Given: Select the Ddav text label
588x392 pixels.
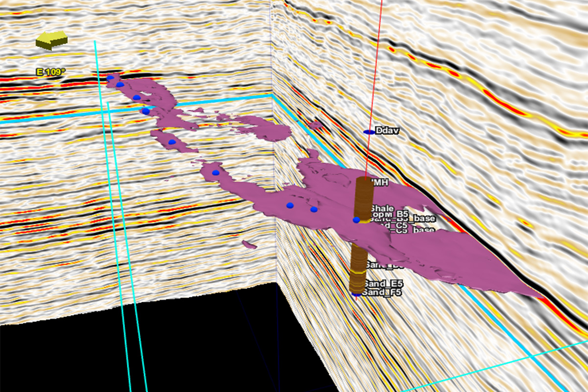Looking at the screenshot, I should (385, 131).
